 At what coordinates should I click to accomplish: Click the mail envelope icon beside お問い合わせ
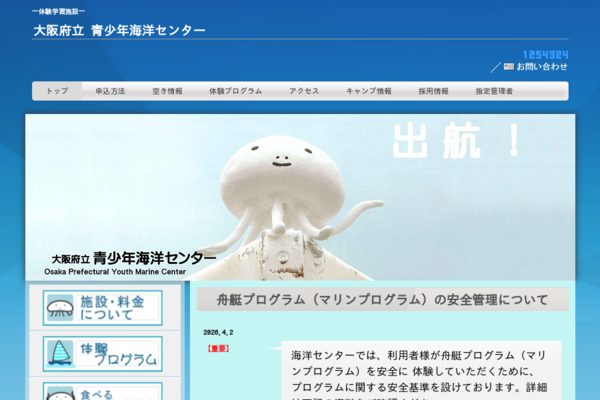pos(509,67)
